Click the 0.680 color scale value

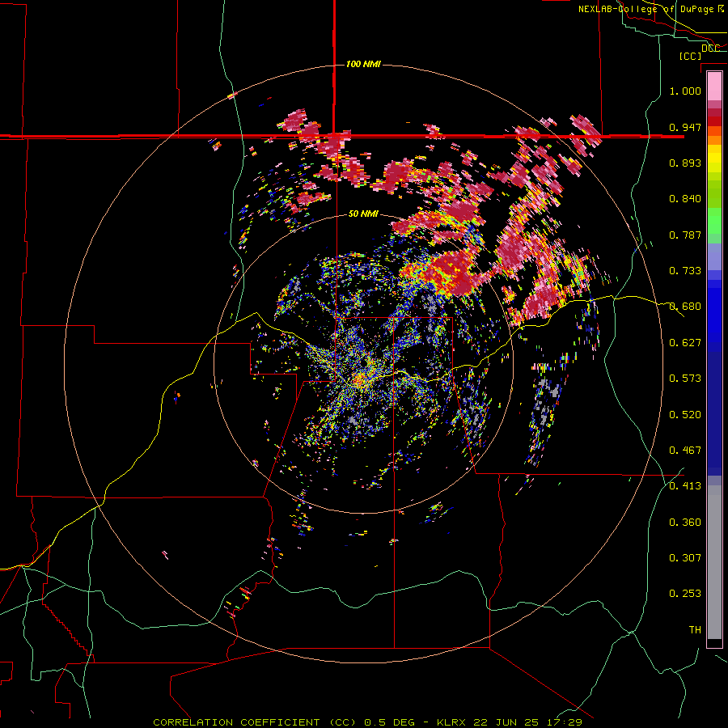[x=685, y=307]
